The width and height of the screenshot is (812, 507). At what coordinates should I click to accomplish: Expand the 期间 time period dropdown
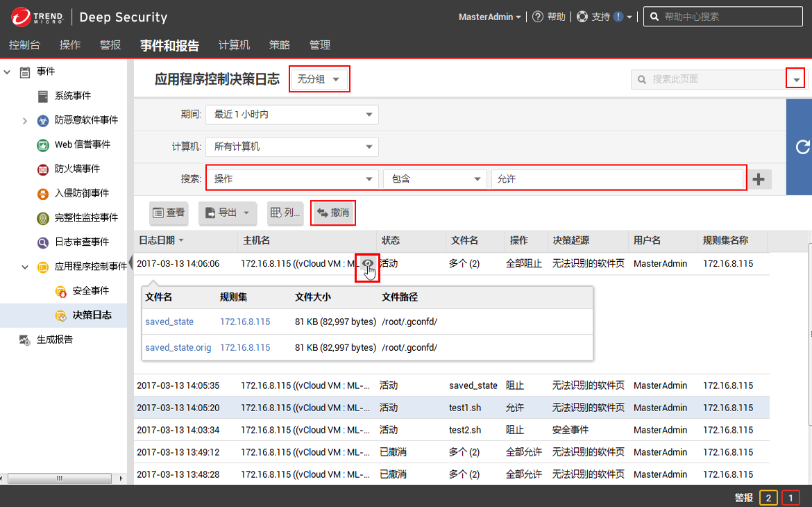291,114
